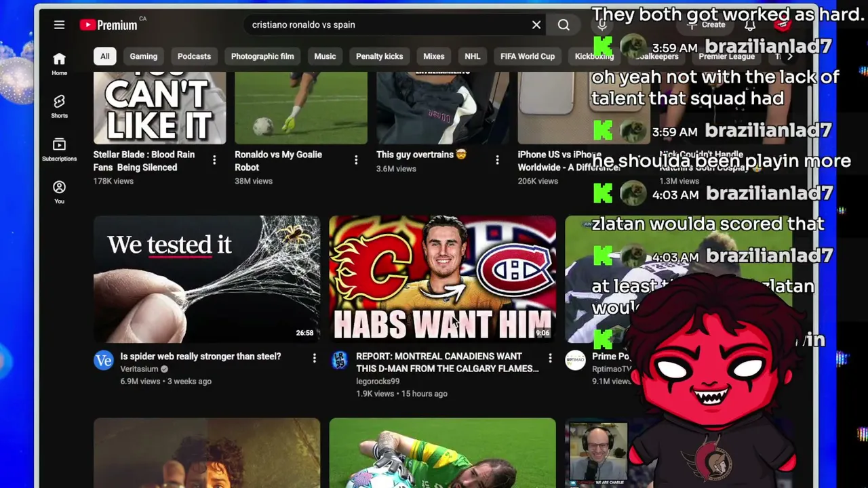Show more filter chips with the right arrow

click(789, 56)
